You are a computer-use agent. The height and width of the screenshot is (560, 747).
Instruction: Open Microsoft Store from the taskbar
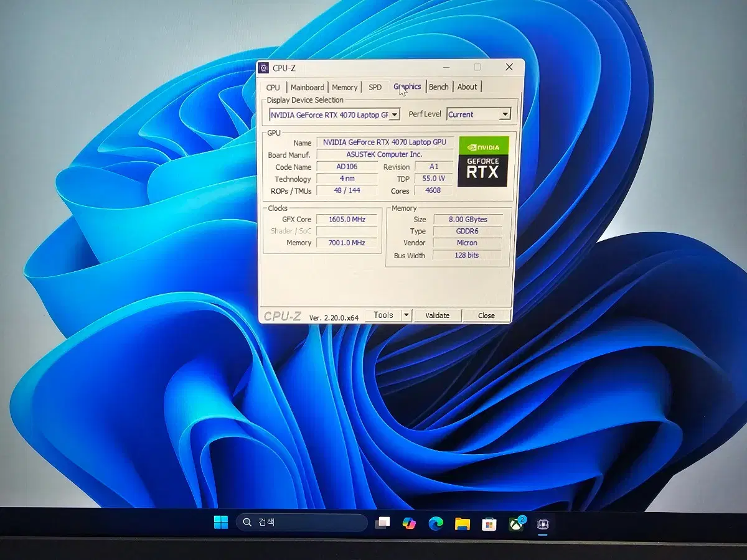[x=489, y=524]
